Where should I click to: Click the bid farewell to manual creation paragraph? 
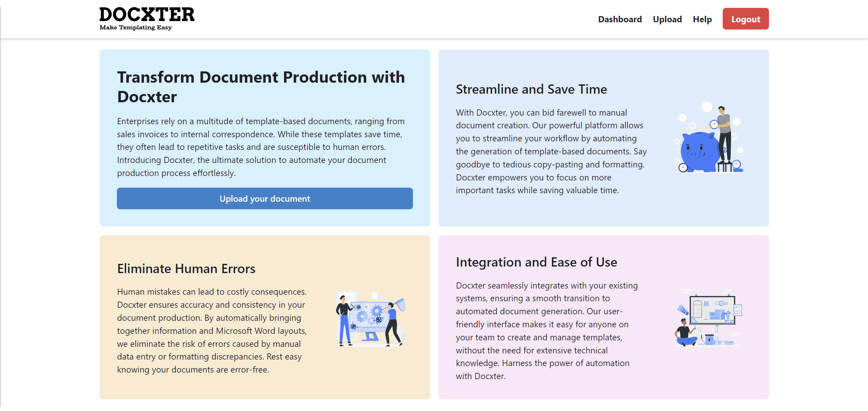551,151
